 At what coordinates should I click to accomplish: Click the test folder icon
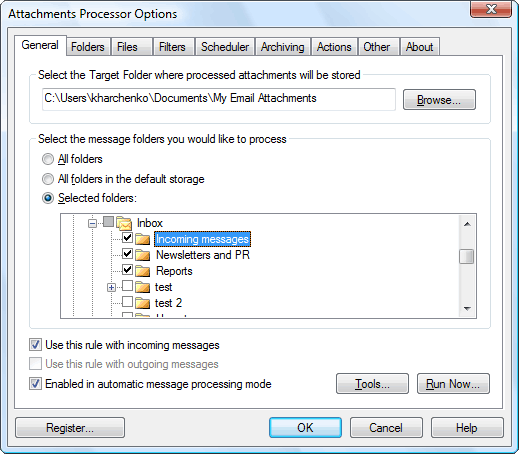click(143, 287)
